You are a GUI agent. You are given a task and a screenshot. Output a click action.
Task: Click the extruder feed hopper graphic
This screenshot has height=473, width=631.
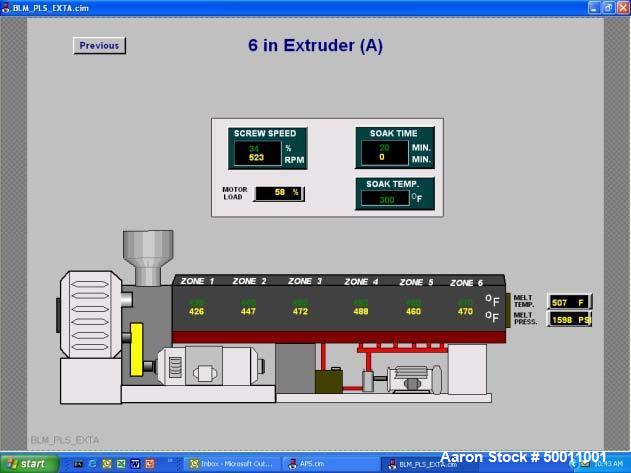click(148, 257)
